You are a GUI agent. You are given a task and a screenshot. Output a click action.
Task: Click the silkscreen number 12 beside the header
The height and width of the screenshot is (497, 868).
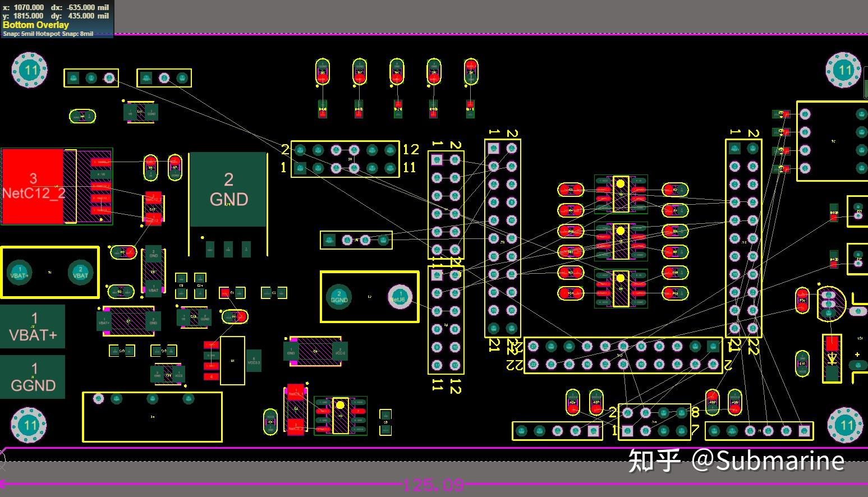(412, 149)
